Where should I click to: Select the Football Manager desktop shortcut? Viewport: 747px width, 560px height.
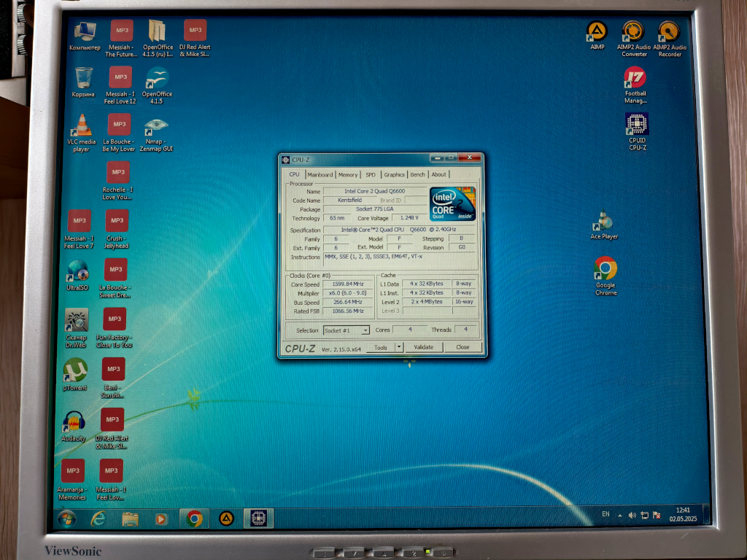pyautogui.click(x=635, y=85)
